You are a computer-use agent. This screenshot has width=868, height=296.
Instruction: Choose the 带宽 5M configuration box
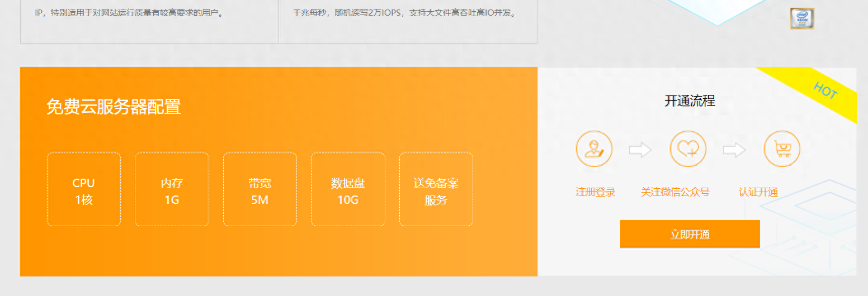point(260,190)
